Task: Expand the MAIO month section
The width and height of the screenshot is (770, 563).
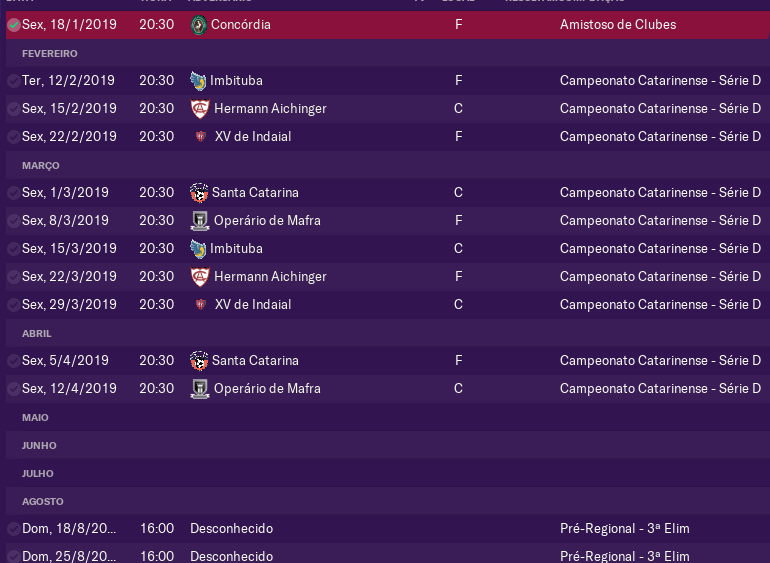Action: point(35,418)
